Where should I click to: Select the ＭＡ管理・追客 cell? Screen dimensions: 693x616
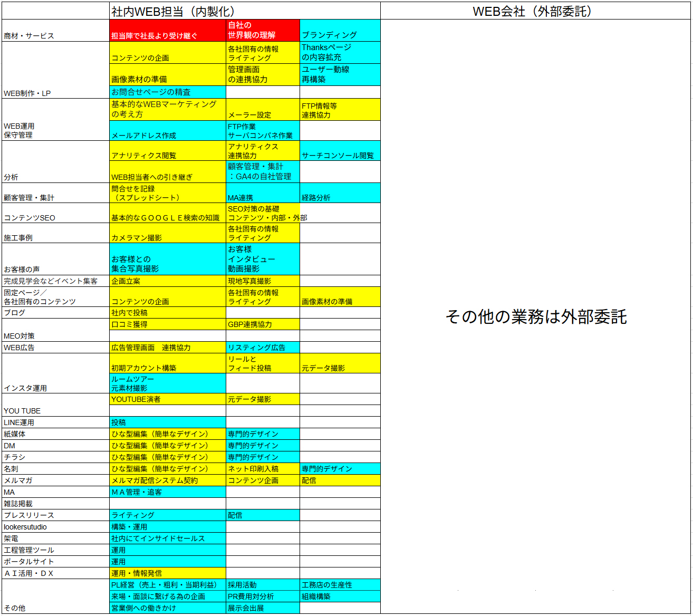click(134, 492)
